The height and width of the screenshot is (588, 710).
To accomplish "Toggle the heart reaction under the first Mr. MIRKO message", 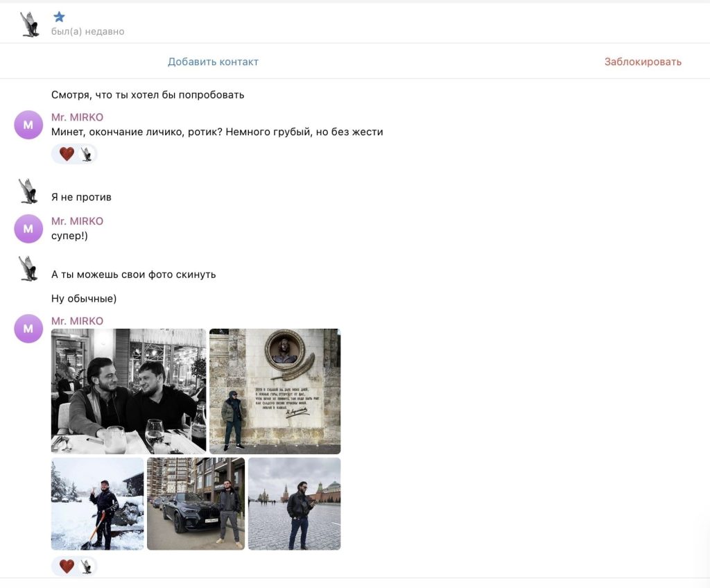I will click(x=67, y=154).
